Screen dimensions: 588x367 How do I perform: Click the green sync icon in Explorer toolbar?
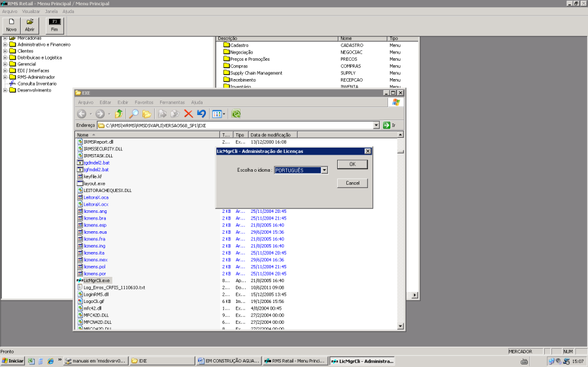click(236, 114)
